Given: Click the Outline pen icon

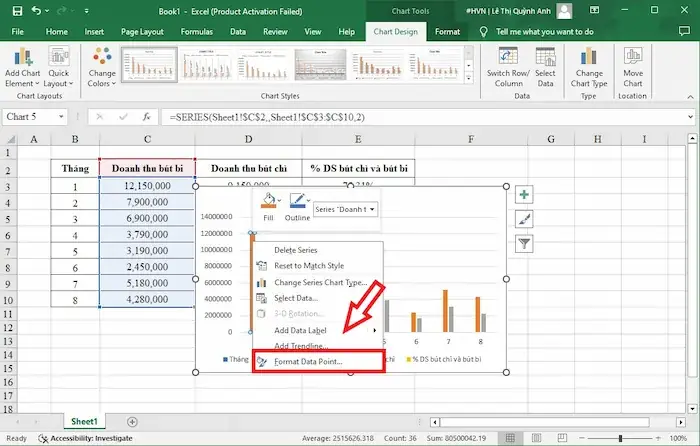Looking at the screenshot, I should [297, 201].
